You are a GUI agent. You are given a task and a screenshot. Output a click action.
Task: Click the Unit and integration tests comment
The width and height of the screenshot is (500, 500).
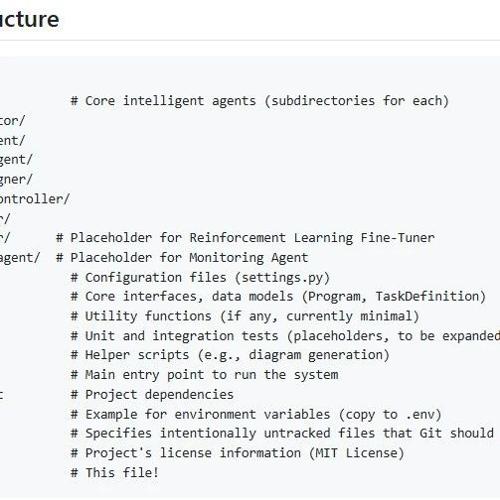[285, 336]
